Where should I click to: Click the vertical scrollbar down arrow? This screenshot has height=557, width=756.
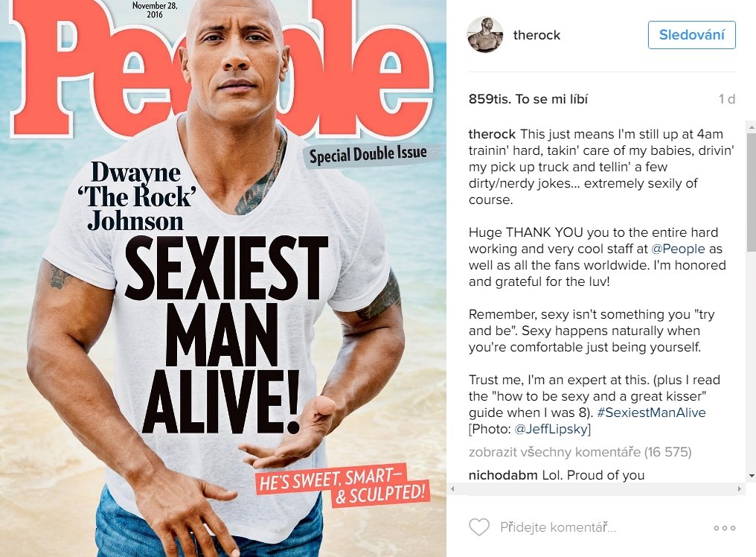pyautogui.click(x=752, y=476)
